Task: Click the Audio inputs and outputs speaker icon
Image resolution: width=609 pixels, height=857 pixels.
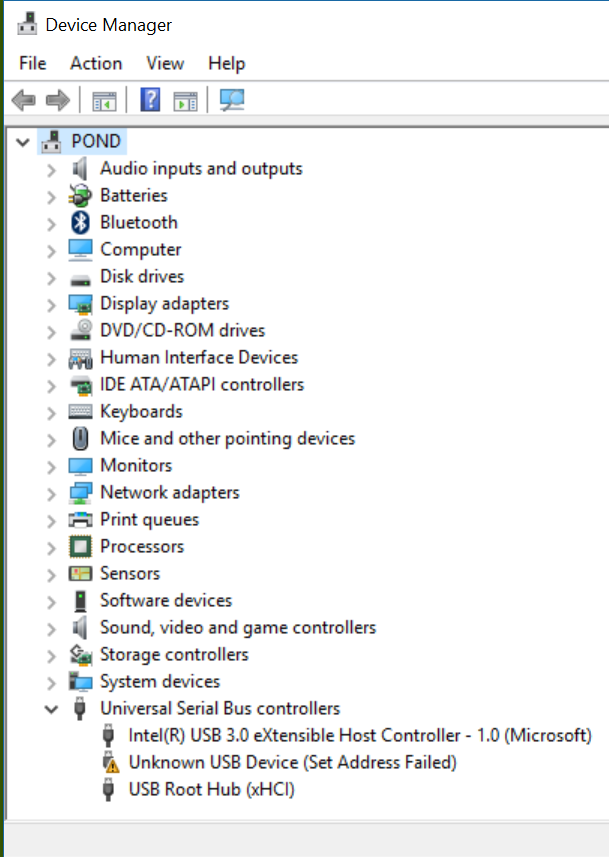Action: [80, 168]
